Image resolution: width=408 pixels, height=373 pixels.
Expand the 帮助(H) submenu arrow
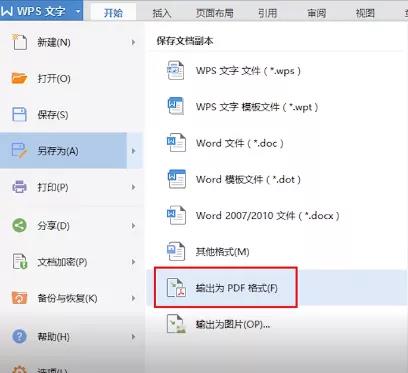tap(133, 337)
